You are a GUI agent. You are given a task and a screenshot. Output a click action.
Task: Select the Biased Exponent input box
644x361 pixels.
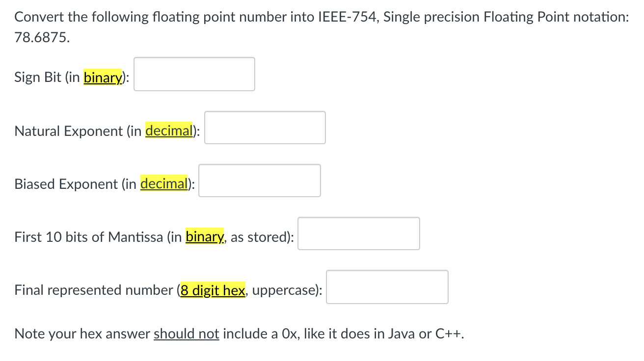[260, 180]
